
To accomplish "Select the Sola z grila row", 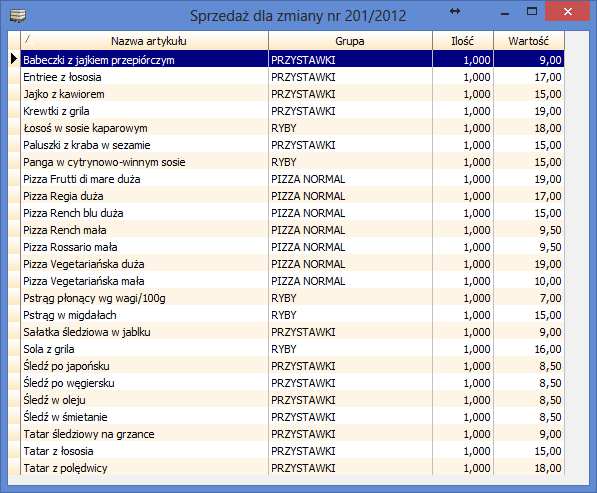I will [x=292, y=349].
